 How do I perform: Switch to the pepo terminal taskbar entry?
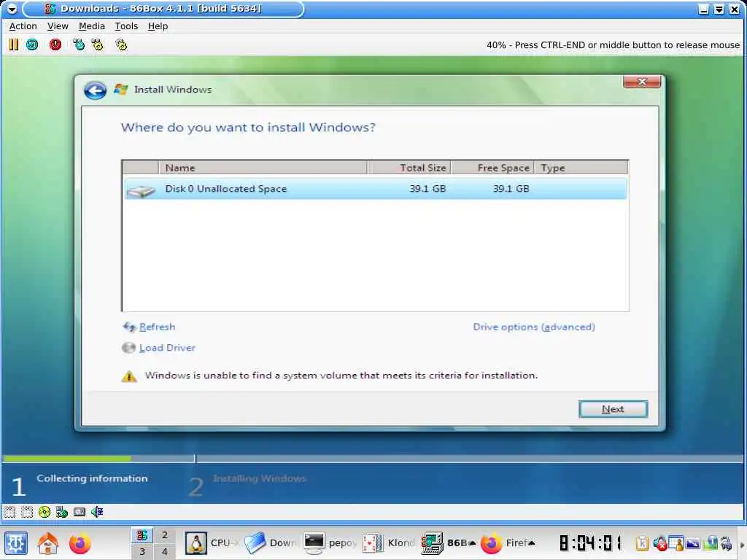(x=330, y=542)
